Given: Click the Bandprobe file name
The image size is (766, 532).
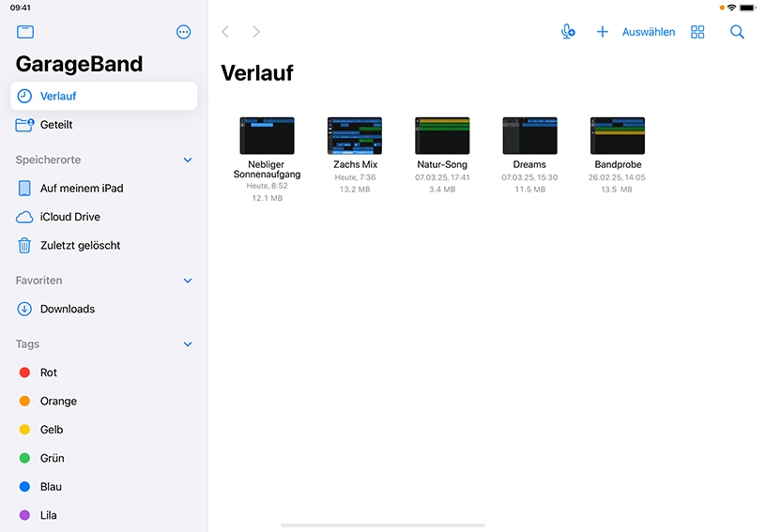Looking at the screenshot, I should [618, 164].
